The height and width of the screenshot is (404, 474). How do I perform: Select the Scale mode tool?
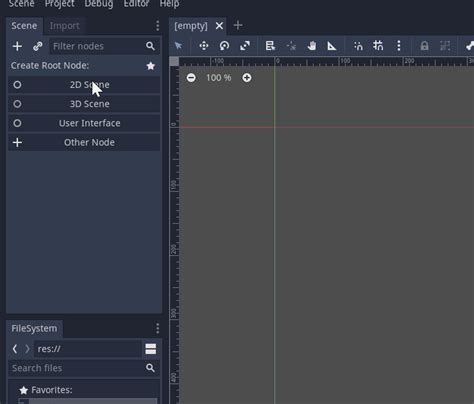(x=245, y=46)
